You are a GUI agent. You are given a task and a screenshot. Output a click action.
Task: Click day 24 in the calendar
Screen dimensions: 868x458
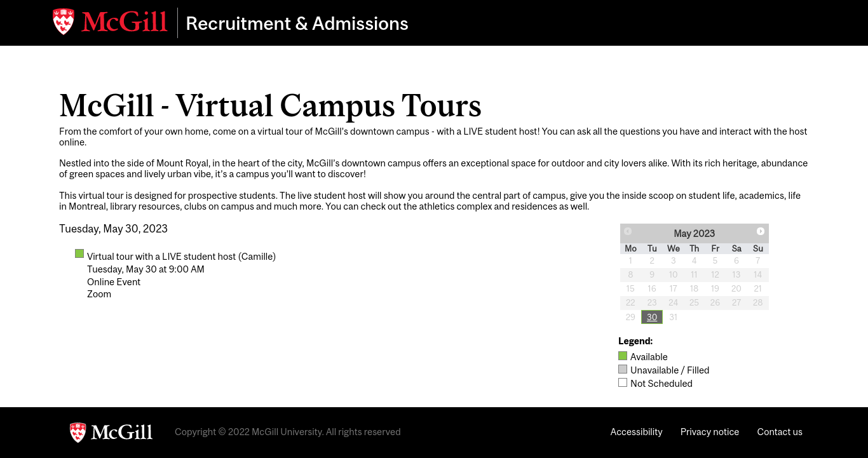pos(673,302)
